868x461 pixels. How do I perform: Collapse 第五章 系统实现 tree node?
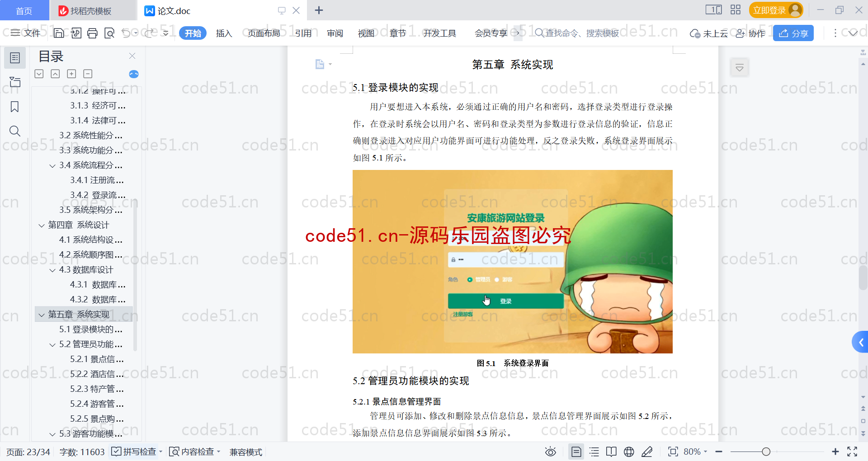[42, 315]
